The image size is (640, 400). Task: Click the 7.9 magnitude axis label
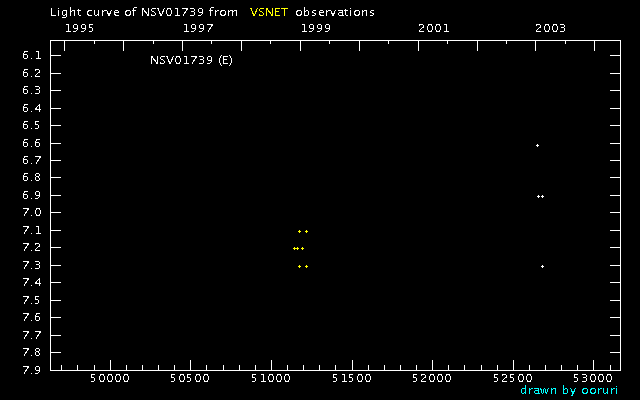tap(32, 370)
